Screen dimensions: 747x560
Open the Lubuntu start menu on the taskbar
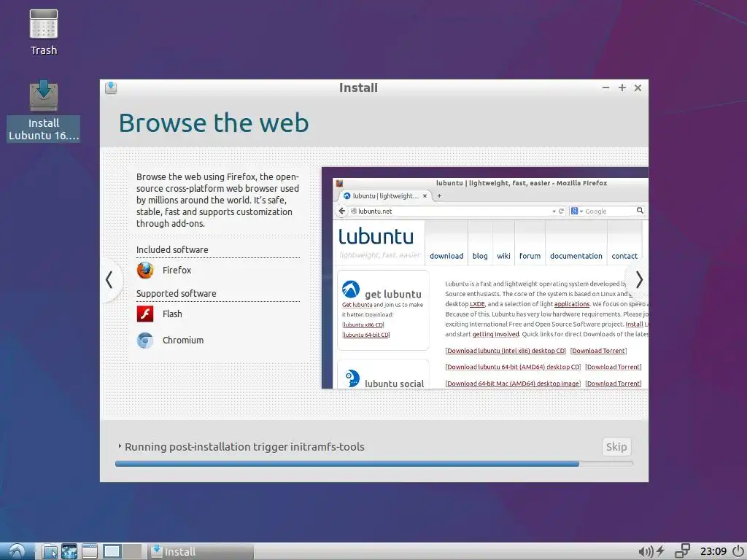(17, 551)
